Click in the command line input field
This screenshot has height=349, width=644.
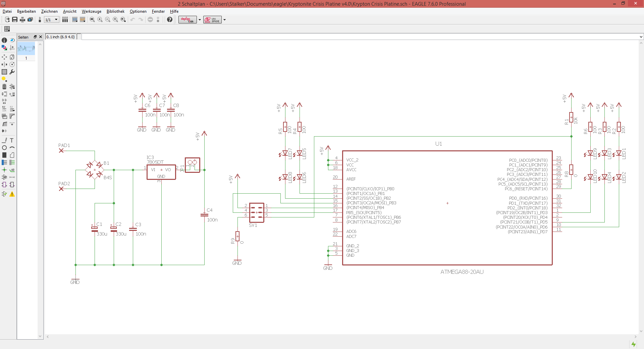point(360,37)
